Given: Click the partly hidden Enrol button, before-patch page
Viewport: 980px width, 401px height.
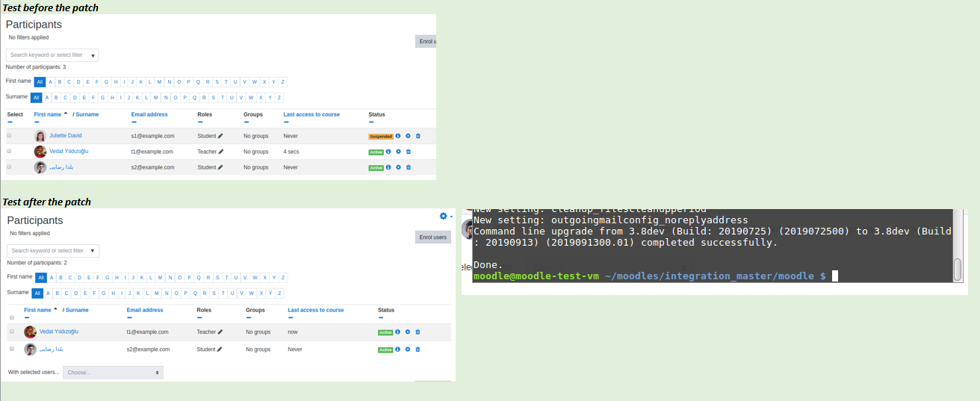Looking at the screenshot, I should pyautogui.click(x=426, y=41).
